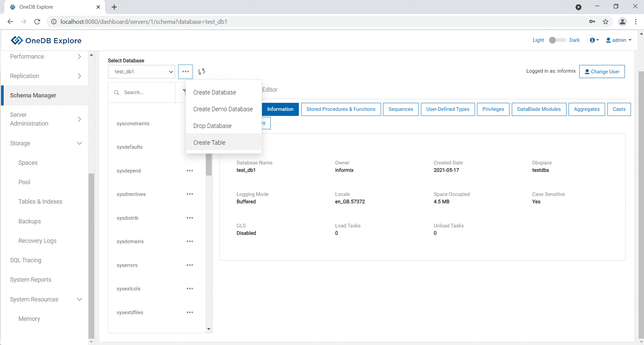Screen dimensions: 644x345
Task: Click the refresh database icon
Action: [x=201, y=71]
